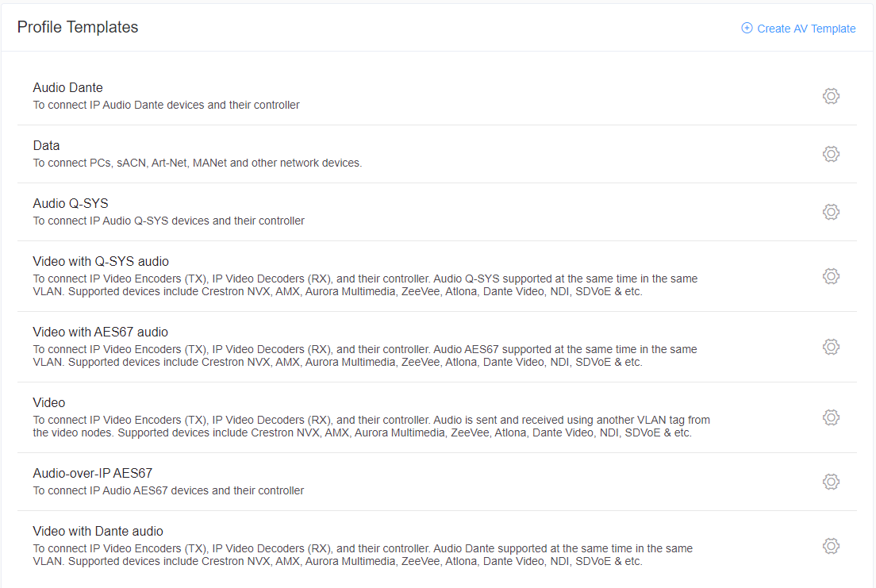Select the Data profile template title

(x=46, y=146)
